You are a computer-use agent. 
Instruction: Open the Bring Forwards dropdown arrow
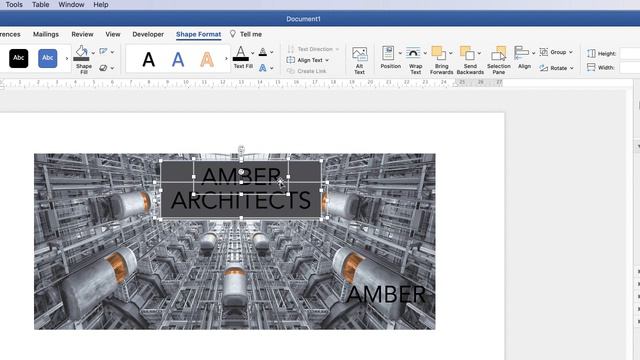(x=451, y=53)
